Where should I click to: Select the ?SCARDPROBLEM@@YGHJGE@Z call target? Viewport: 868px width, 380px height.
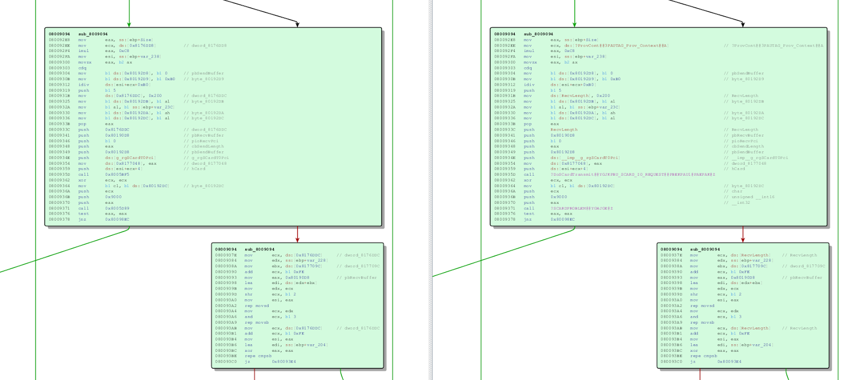[582, 208]
